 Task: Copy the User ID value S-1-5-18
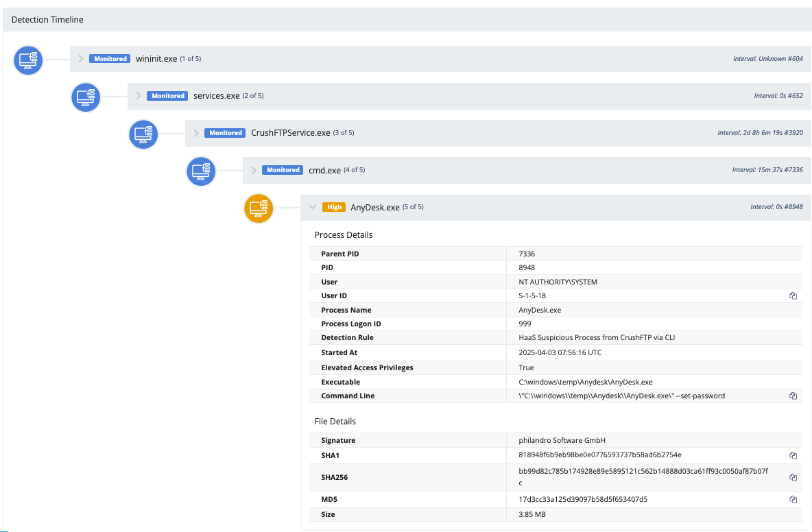click(793, 295)
